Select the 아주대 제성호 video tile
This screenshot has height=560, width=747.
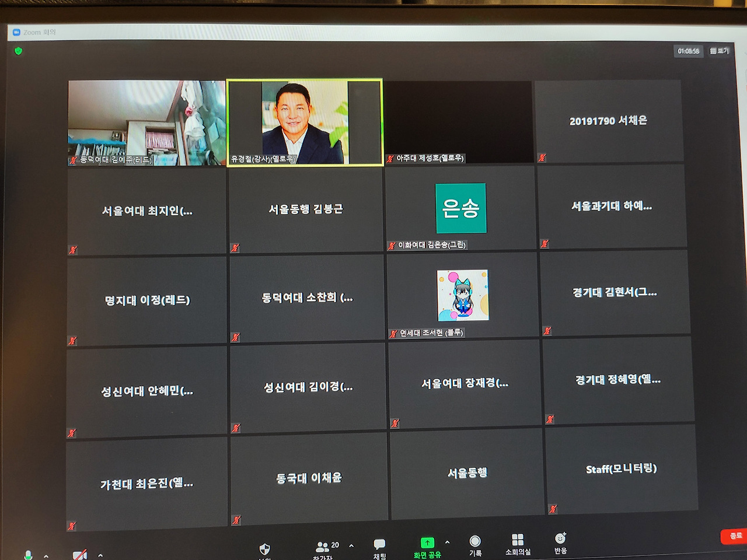tap(459, 122)
